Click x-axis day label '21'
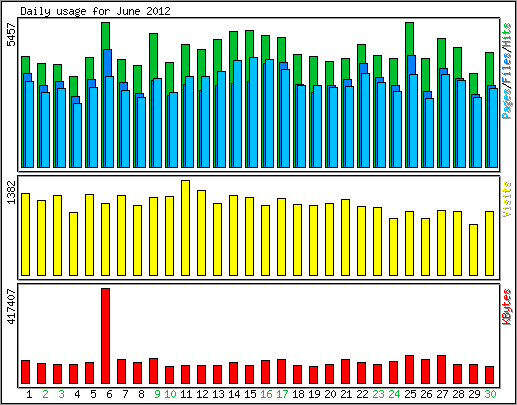Image resolution: width=517 pixels, height=405 pixels. coord(346,394)
